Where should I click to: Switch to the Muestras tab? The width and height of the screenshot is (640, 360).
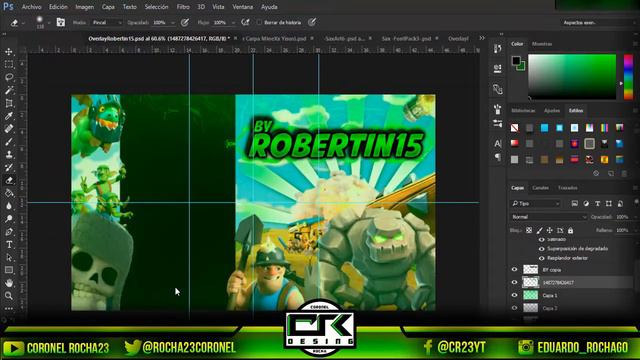pyautogui.click(x=542, y=44)
